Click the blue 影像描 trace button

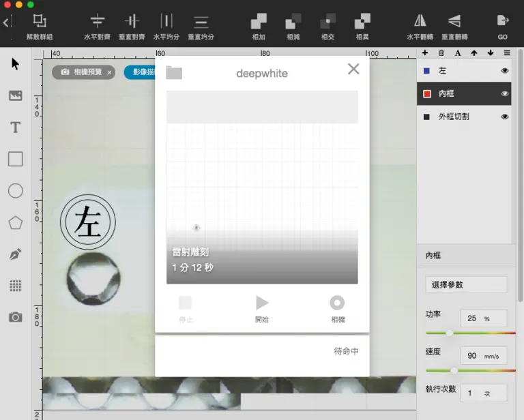tap(141, 72)
